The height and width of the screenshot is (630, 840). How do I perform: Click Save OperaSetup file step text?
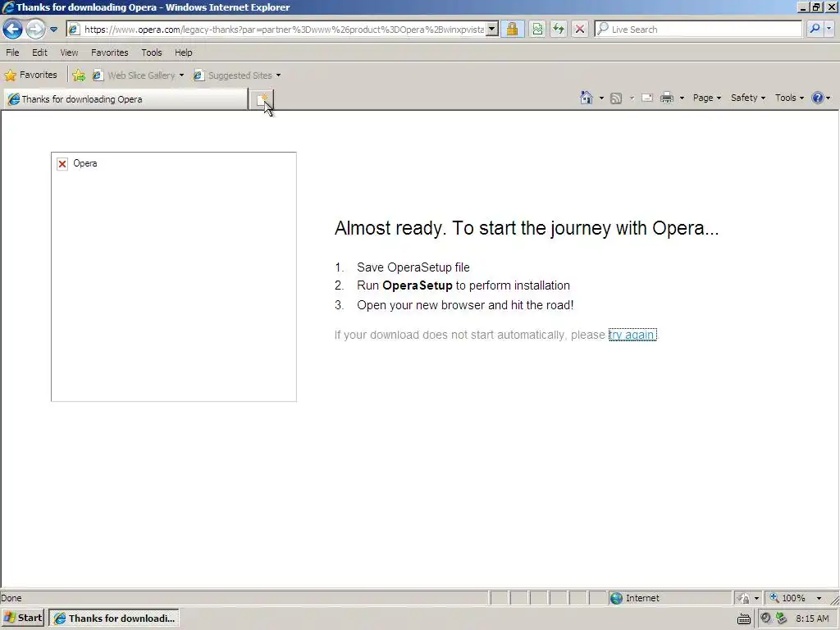click(x=413, y=267)
